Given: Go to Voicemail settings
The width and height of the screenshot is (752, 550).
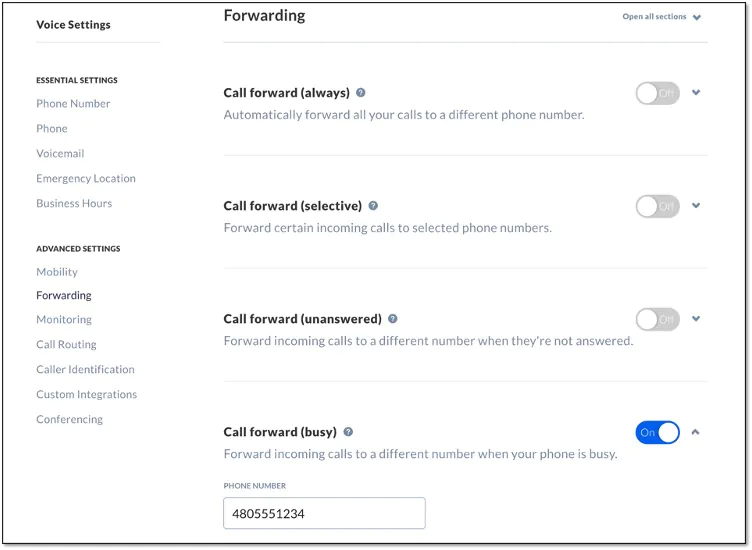Looking at the screenshot, I should [x=60, y=154].
